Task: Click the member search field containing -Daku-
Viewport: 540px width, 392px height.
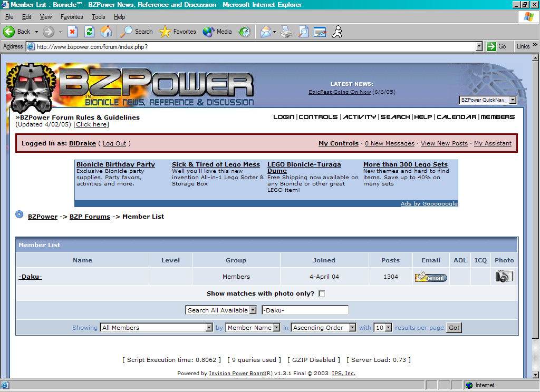Action: click(x=305, y=310)
